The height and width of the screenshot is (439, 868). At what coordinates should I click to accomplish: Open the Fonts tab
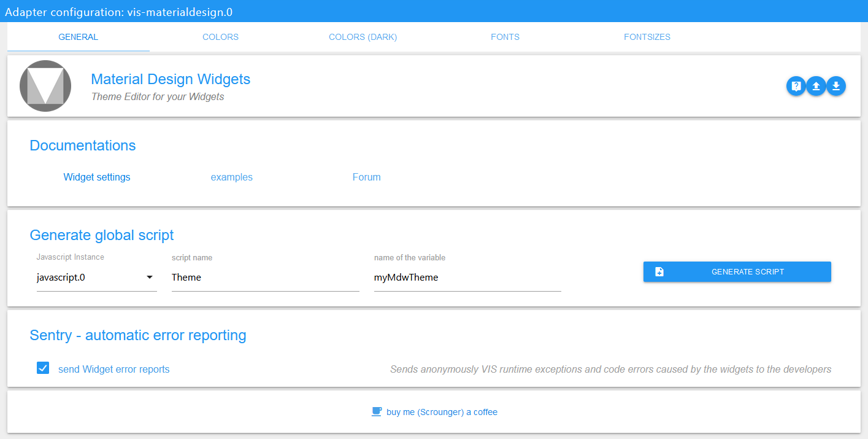click(x=505, y=37)
